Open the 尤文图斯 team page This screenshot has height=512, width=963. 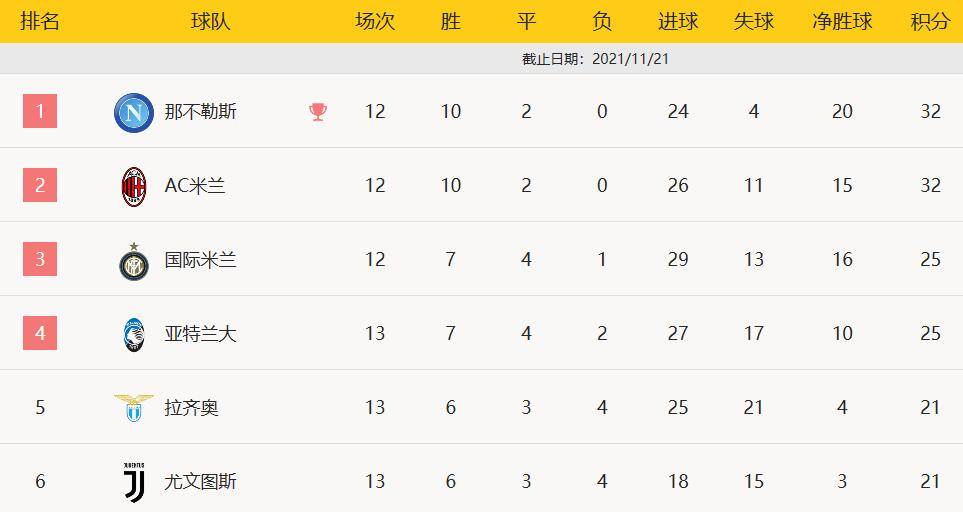200,482
